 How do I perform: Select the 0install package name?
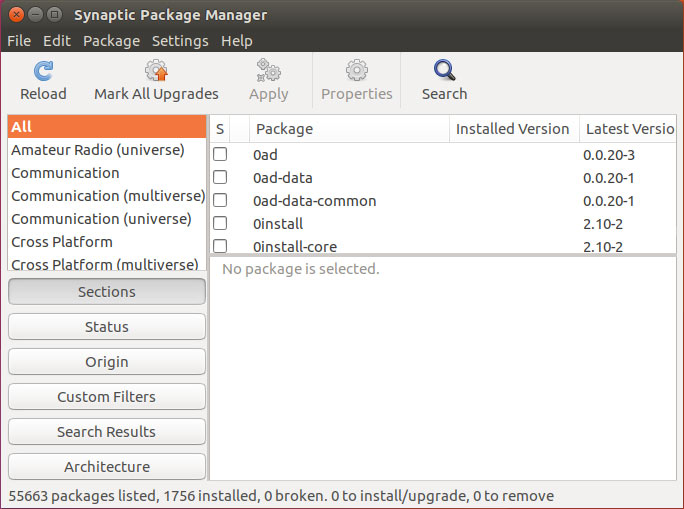[278, 224]
